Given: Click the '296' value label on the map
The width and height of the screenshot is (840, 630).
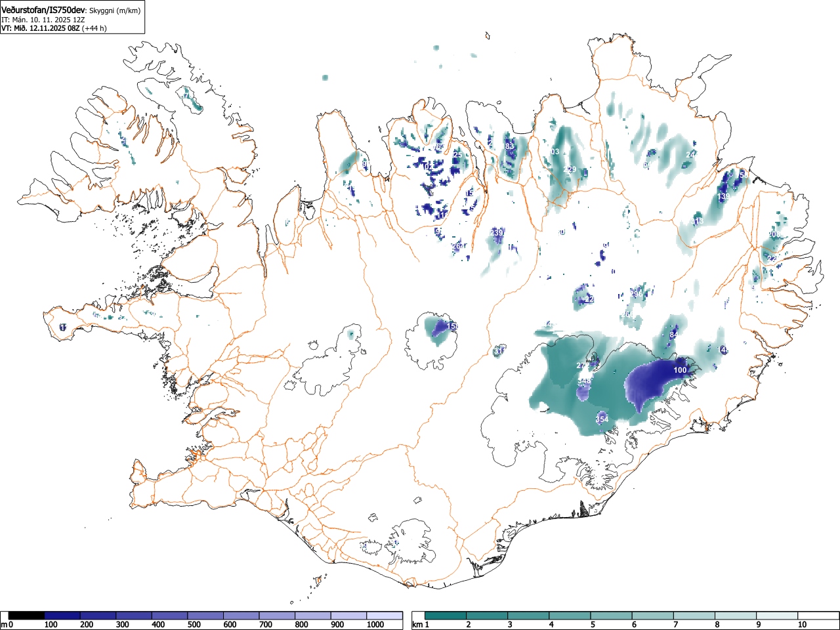Looking at the screenshot, I should (637, 294).
